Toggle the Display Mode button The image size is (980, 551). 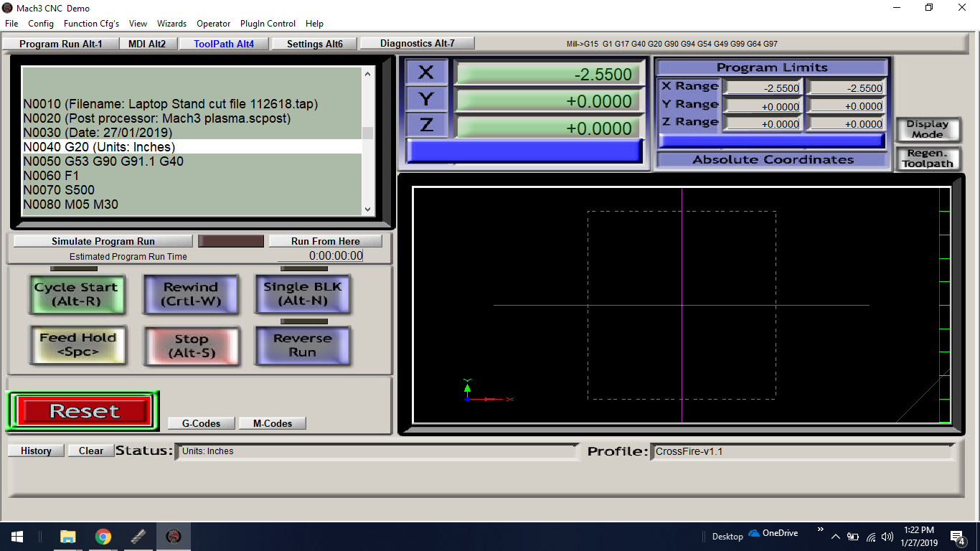pos(928,129)
